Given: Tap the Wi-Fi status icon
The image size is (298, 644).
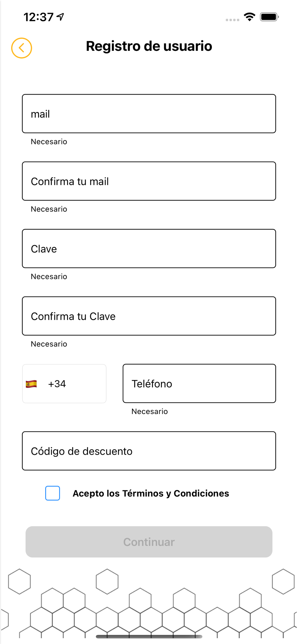Looking at the screenshot, I should point(250,17).
